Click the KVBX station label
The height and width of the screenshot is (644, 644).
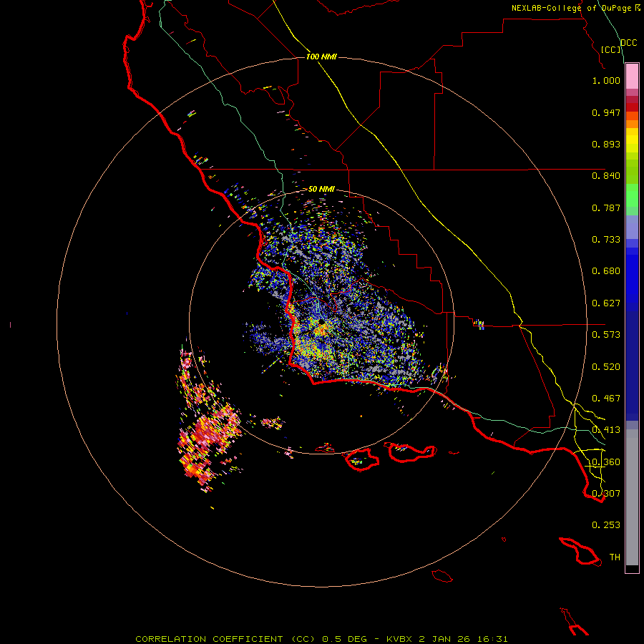[x=399, y=639]
